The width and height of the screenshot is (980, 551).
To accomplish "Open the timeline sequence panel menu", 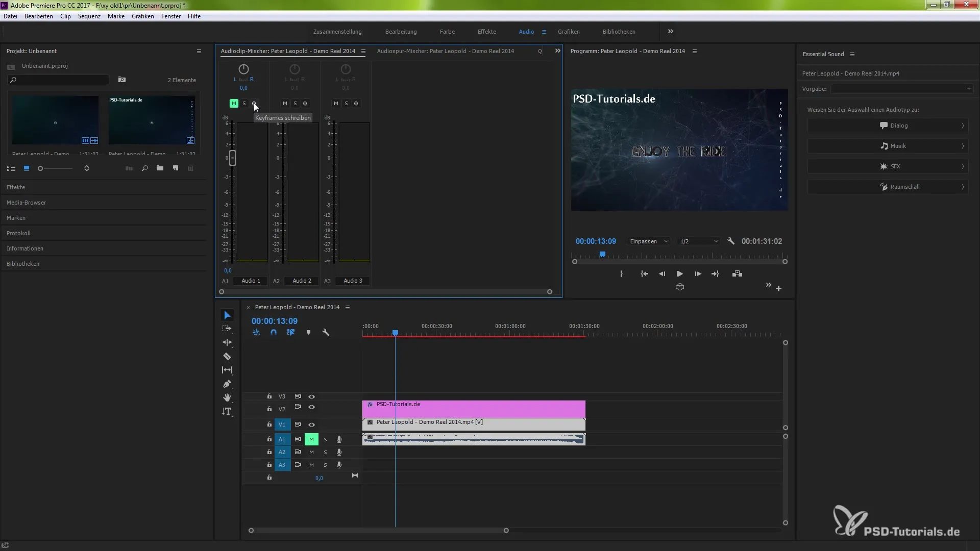I will click(x=347, y=307).
